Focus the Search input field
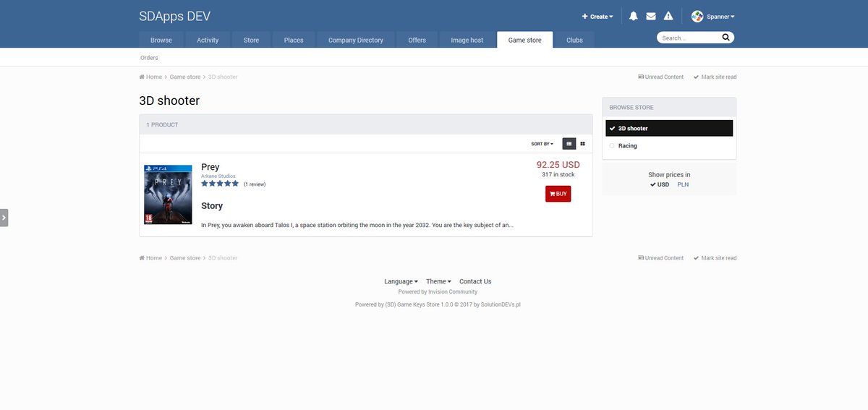868x410 pixels. (689, 38)
